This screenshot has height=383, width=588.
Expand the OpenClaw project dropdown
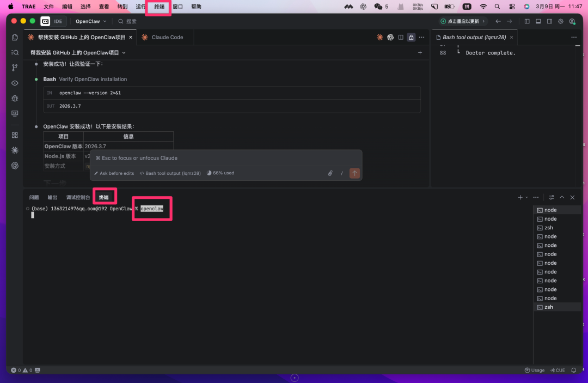pyautogui.click(x=91, y=21)
